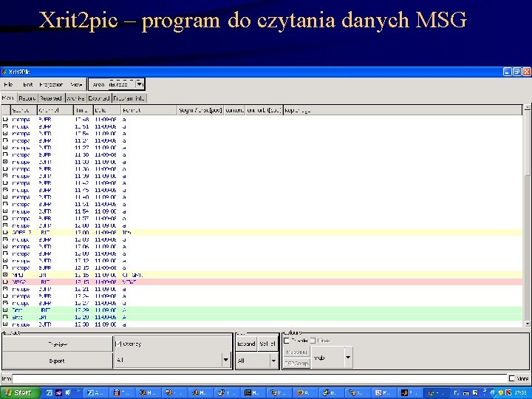532x399 pixels.
Task: Switch to the Exported tab
Action: 99,98
